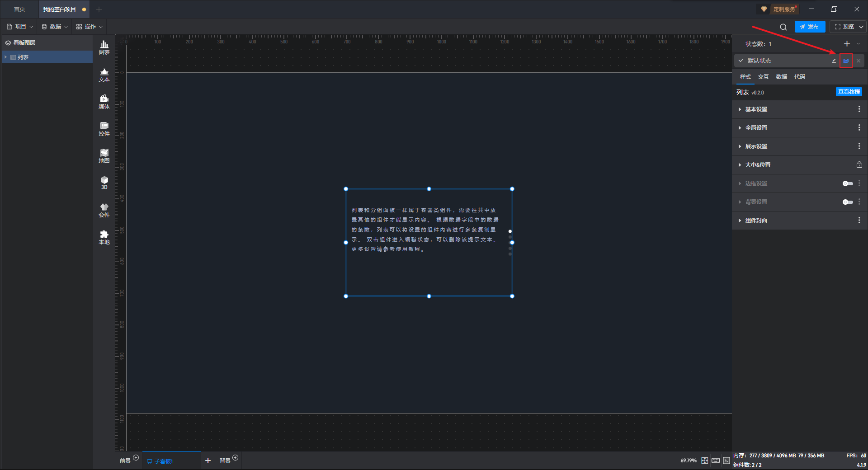Expand the 大小&位置 section

tap(740, 165)
